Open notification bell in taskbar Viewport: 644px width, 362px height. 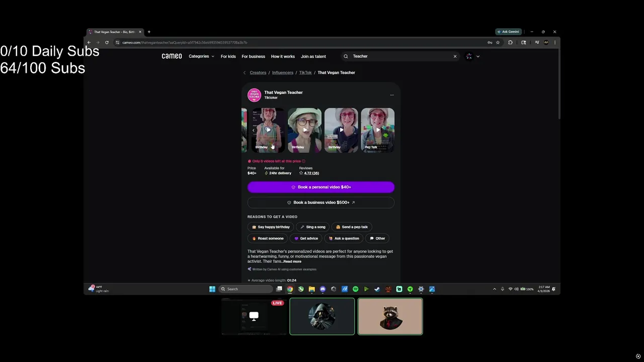(553, 289)
